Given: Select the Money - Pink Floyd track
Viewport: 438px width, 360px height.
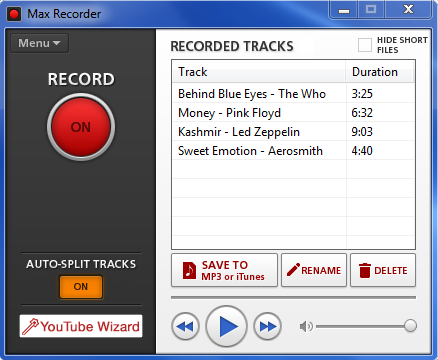Looking at the screenshot, I should point(293,113).
